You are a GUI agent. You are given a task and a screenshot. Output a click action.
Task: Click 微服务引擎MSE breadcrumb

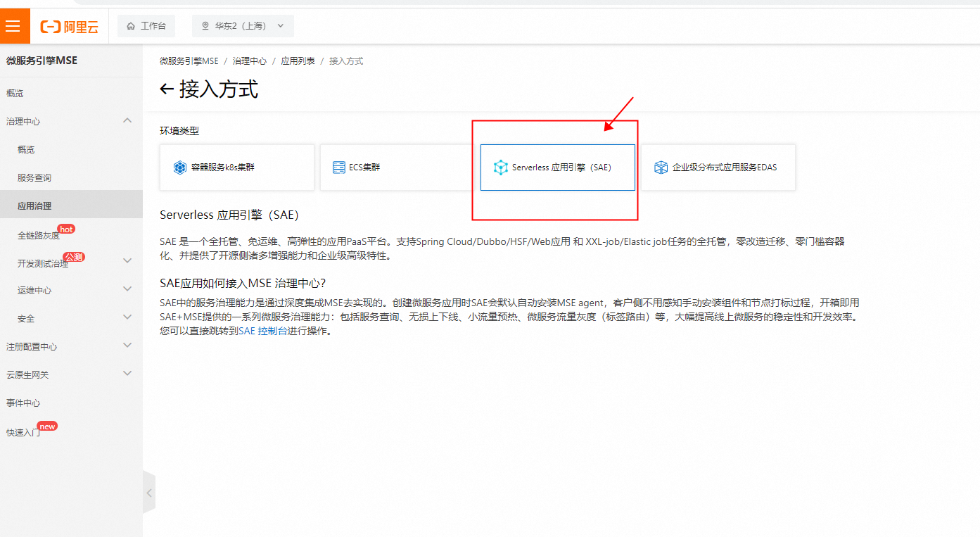coord(189,61)
